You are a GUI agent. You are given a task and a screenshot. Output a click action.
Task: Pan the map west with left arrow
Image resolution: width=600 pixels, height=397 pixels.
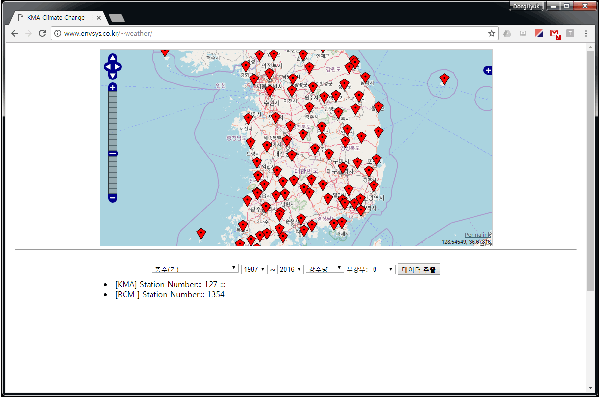[x=108, y=67]
